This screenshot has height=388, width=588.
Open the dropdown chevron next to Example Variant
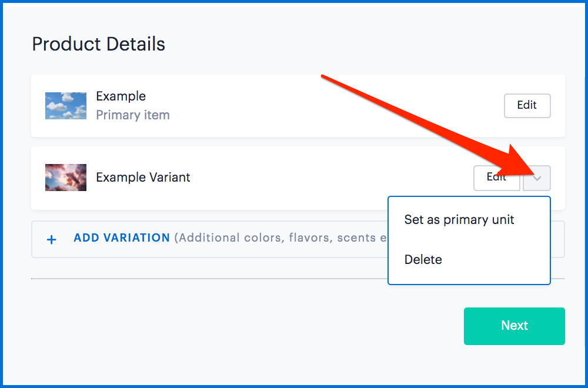click(537, 178)
